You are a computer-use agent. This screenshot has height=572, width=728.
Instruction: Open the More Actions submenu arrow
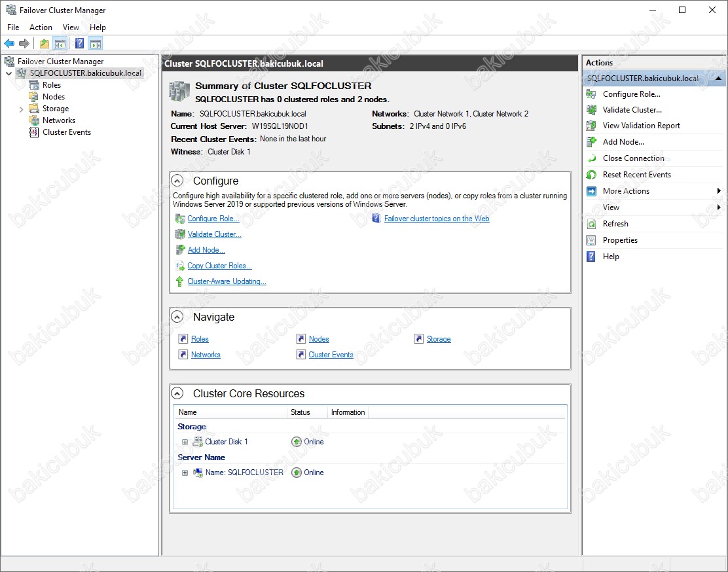[x=719, y=191]
